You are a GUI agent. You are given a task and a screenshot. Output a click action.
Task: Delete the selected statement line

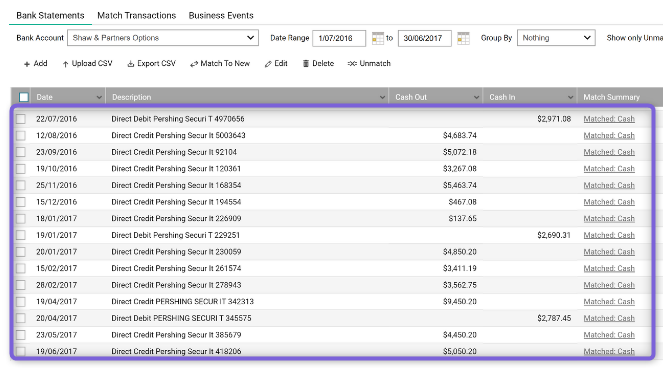[x=318, y=63]
